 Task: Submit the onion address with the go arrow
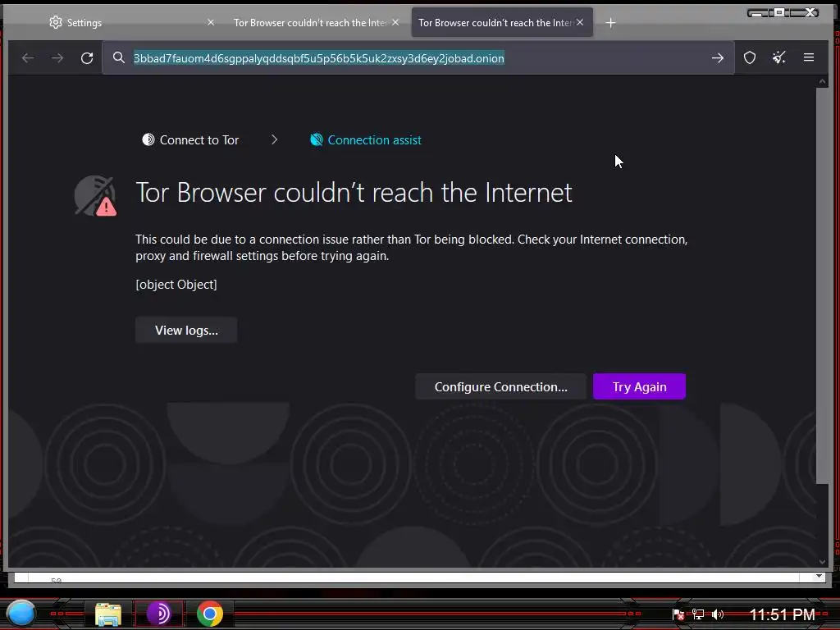click(718, 58)
